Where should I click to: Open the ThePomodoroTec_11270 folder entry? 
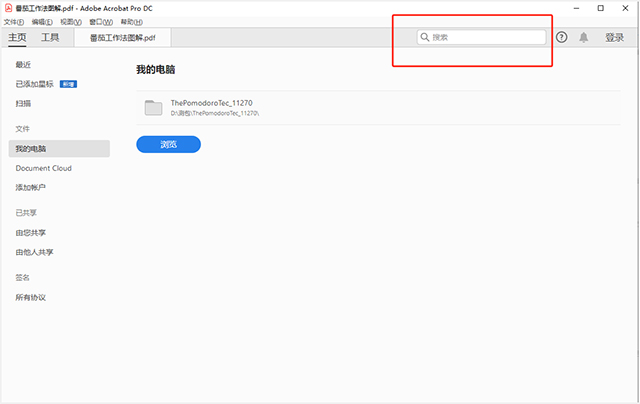(378, 108)
